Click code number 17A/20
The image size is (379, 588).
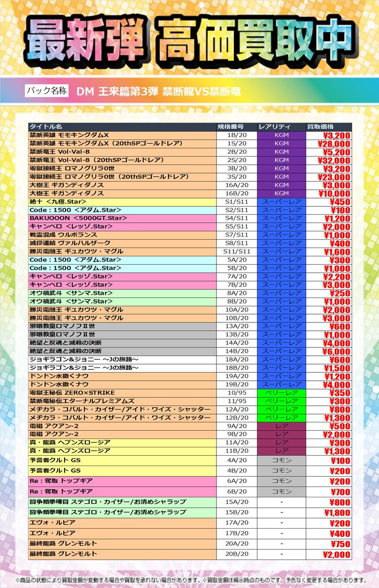(237, 523)
